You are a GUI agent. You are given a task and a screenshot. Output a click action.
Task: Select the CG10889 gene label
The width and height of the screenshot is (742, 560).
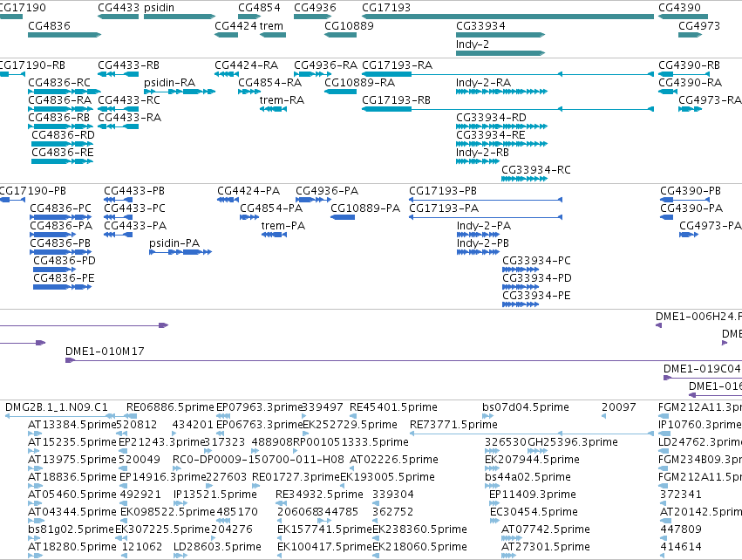point(350,26)
